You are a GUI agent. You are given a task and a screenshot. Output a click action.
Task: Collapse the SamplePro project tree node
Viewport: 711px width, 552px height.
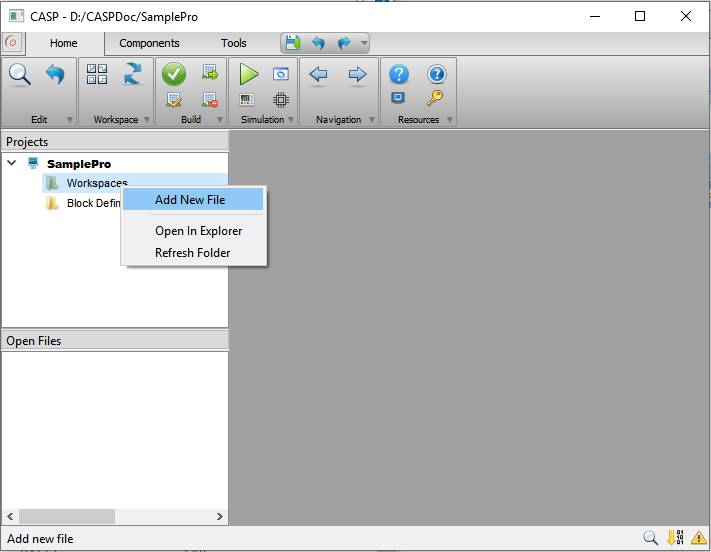pos(12,163)
